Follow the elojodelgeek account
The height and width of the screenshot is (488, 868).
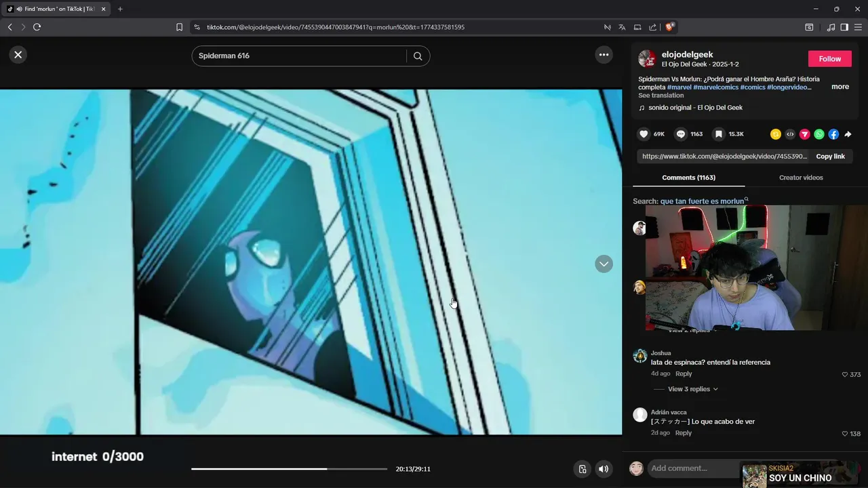tap(829, 59)
